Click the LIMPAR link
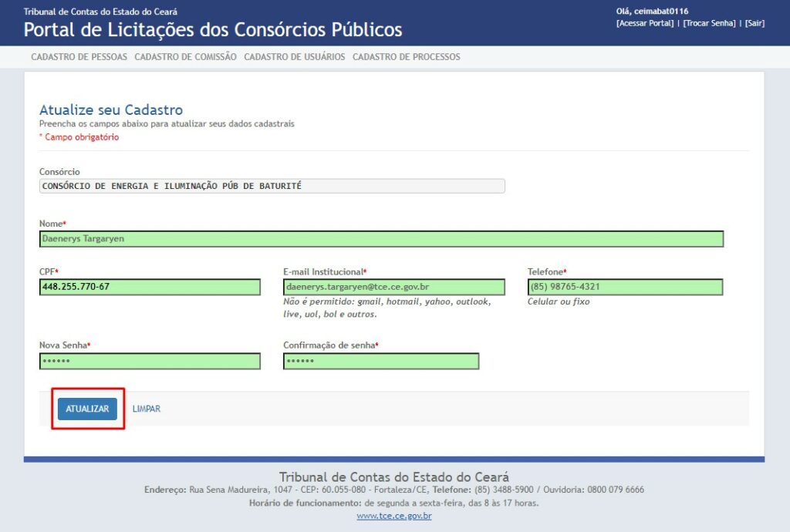The height and width of the screenshot is (532, 790). click(x=147, y=409)
